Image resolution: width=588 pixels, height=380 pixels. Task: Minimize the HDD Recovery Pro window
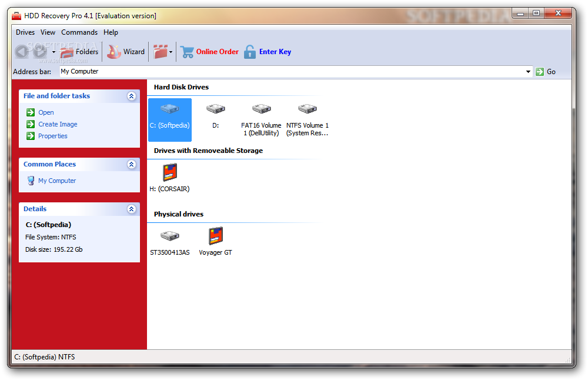pos(520,14)
